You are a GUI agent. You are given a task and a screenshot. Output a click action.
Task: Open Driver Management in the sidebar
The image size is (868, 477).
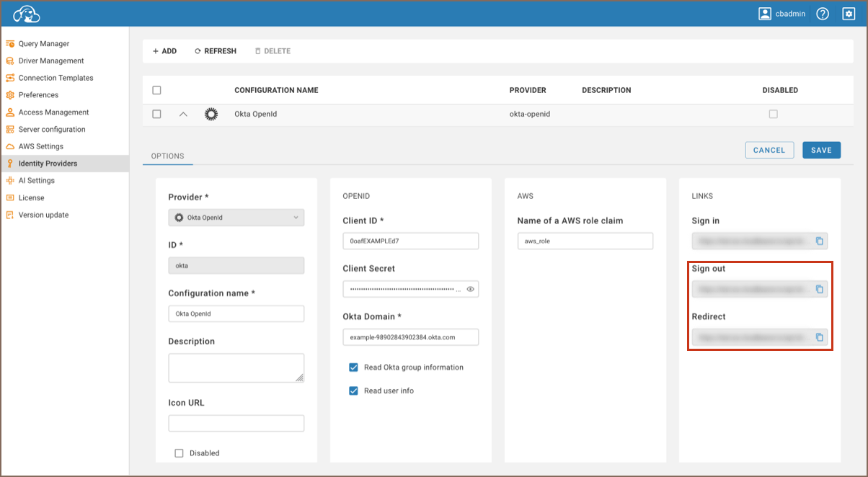[50, 61]
